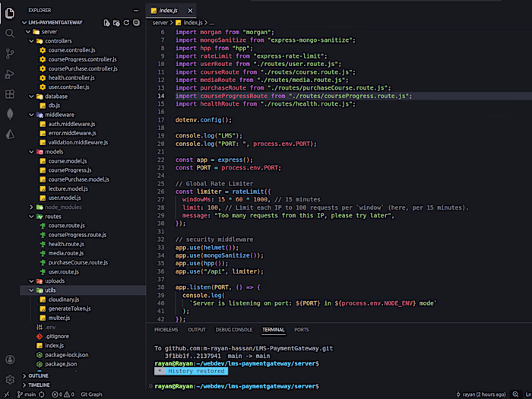Open the Explorer view in activity bar

click(x=9, y=13)
